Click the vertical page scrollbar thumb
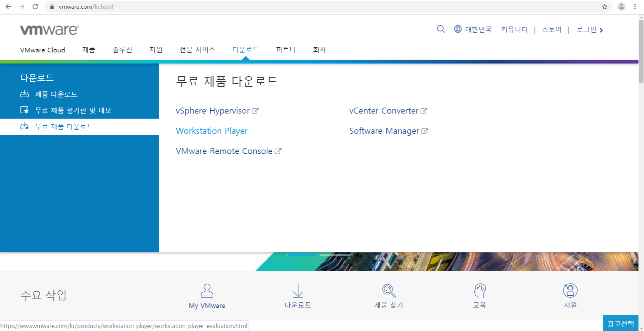Viewport: 644px width, 331px height. (x=641, y=51)
